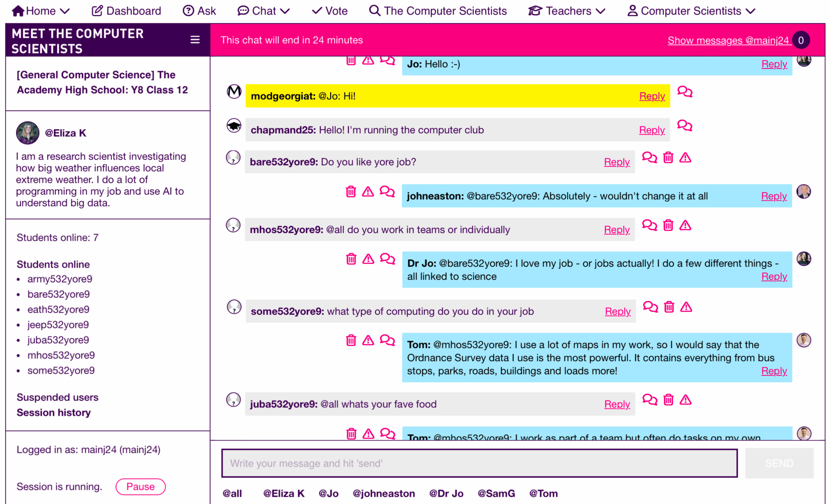Expand Computer Scientists account dropdown
830x504 pixels.
(x=691, y=11)
